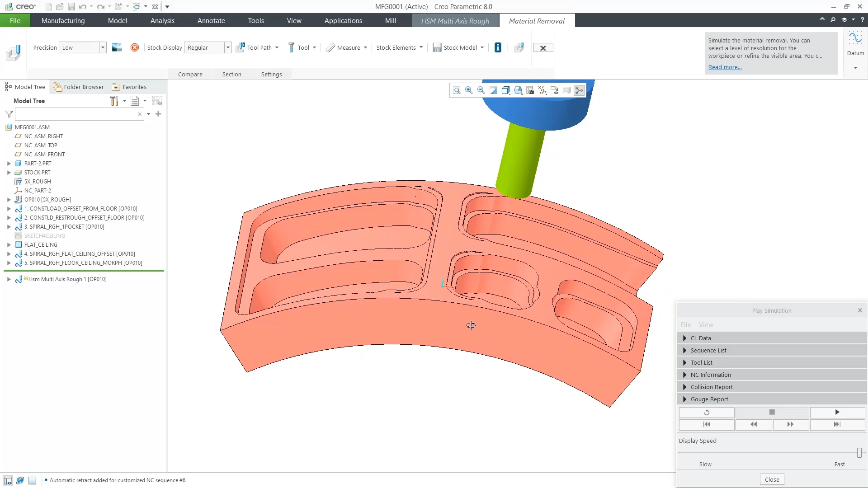Click the Compare group button

pos(190,74)
